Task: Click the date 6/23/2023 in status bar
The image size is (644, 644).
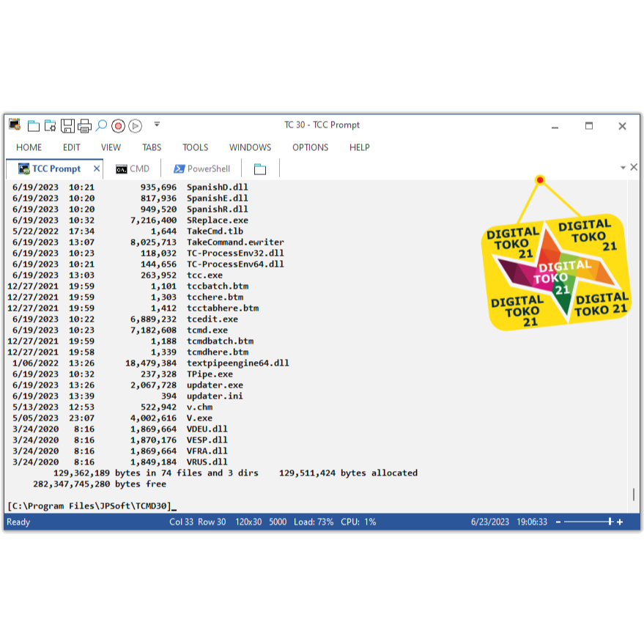Action: pyautogui.click(x=489, y=522)
